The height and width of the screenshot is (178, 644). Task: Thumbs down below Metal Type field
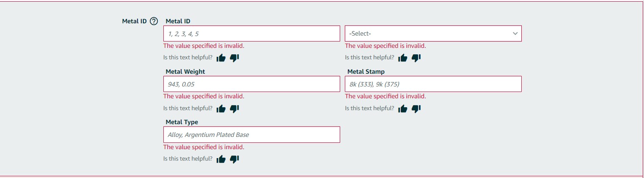coord(234,159)
